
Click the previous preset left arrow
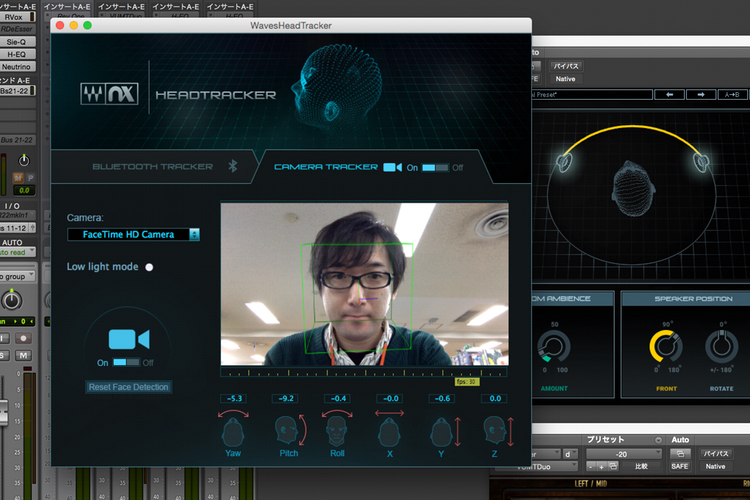tap(670, 94)
